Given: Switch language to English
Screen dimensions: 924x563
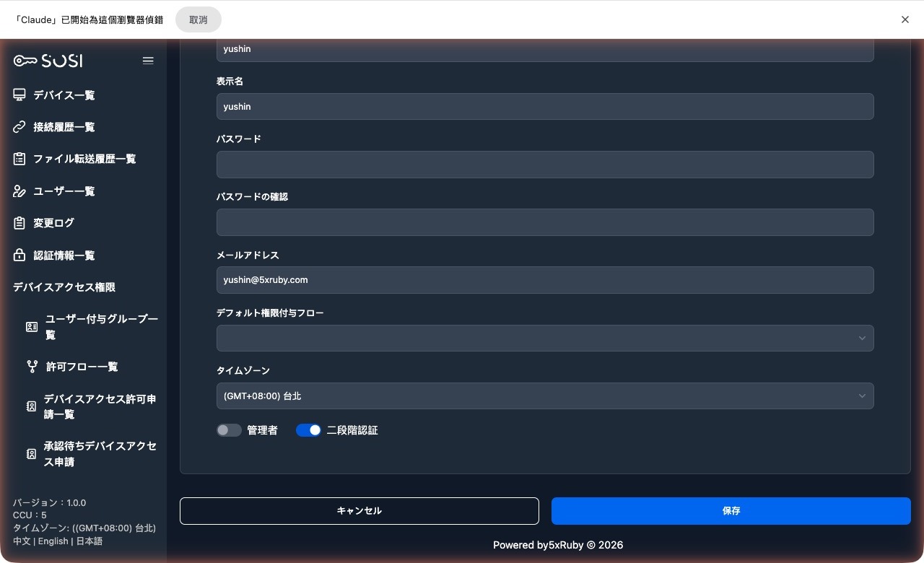Looking at the screenshot, I should tap(53, 541).
